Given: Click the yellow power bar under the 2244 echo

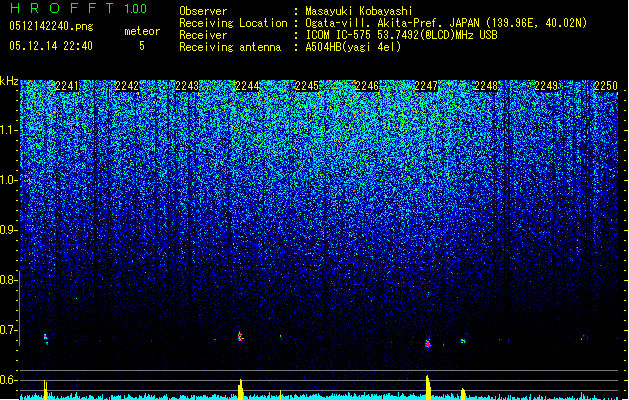Looking at the screenshot, I should pos(240,390).
